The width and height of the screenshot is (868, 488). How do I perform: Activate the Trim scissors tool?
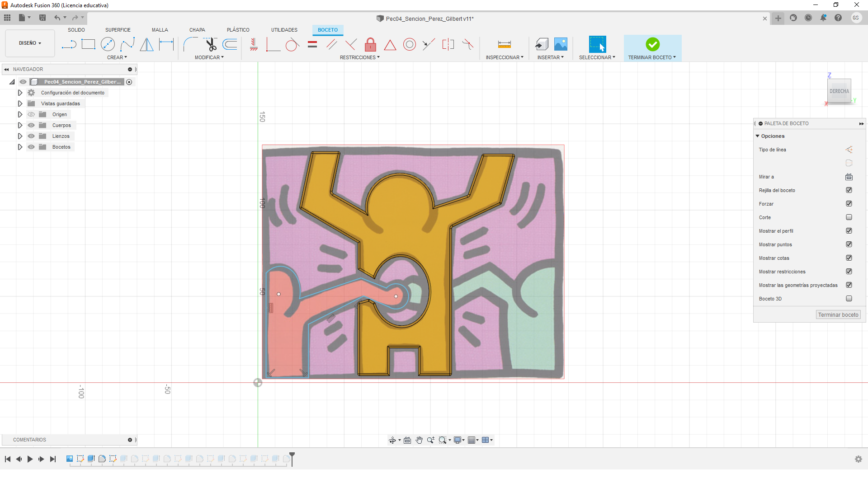pyautogui.click(x=211, y=44)
